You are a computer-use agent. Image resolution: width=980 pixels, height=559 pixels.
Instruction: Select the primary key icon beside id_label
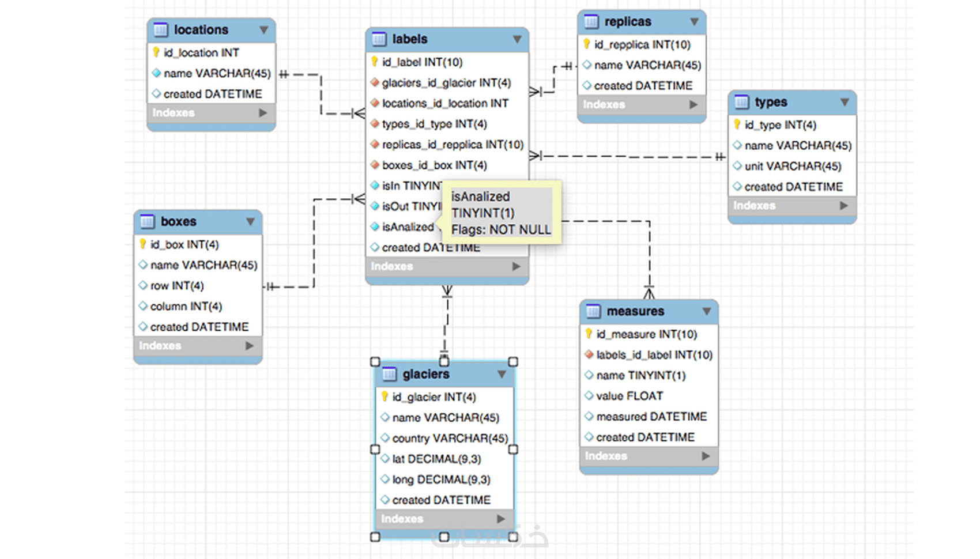(374, 62)
